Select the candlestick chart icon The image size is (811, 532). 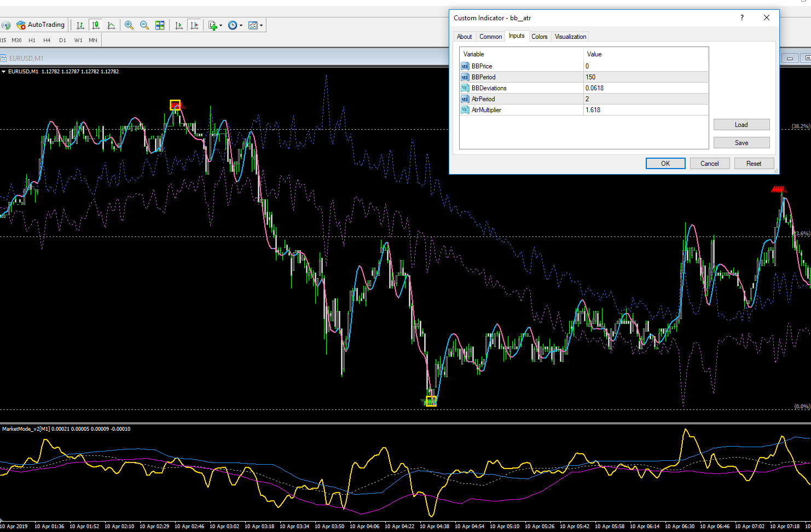[x=96, y=25]
